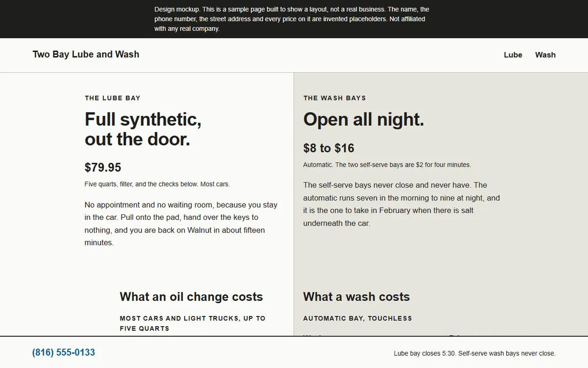Click the "What an oil change costs" heading
The width and height of the screenshot is (588, 368).
click(x=191, y=297)
